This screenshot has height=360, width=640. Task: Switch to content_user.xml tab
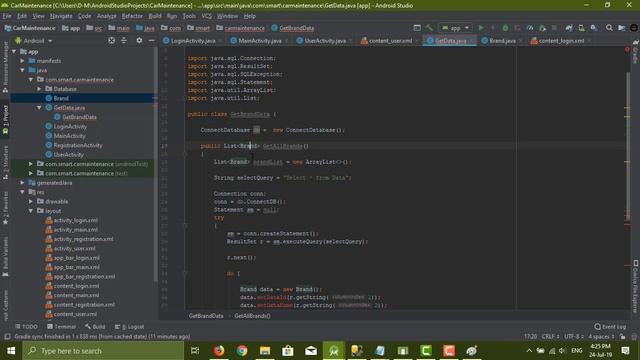[x=390, y=41]
